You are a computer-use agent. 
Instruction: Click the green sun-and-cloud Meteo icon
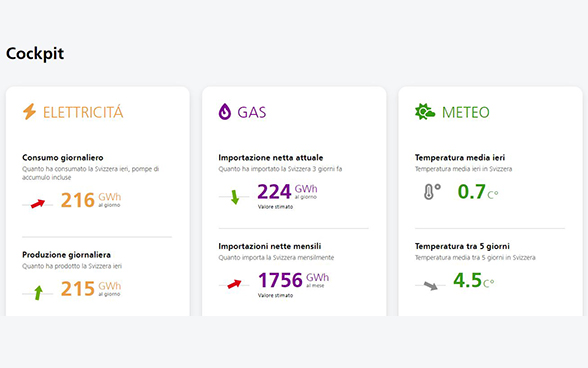click(x=425, y=112)
